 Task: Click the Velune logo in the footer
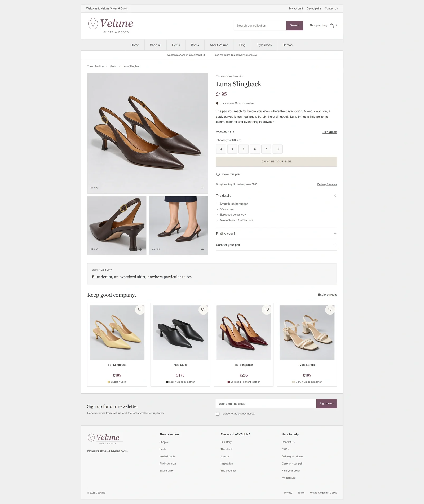(105, 439)
